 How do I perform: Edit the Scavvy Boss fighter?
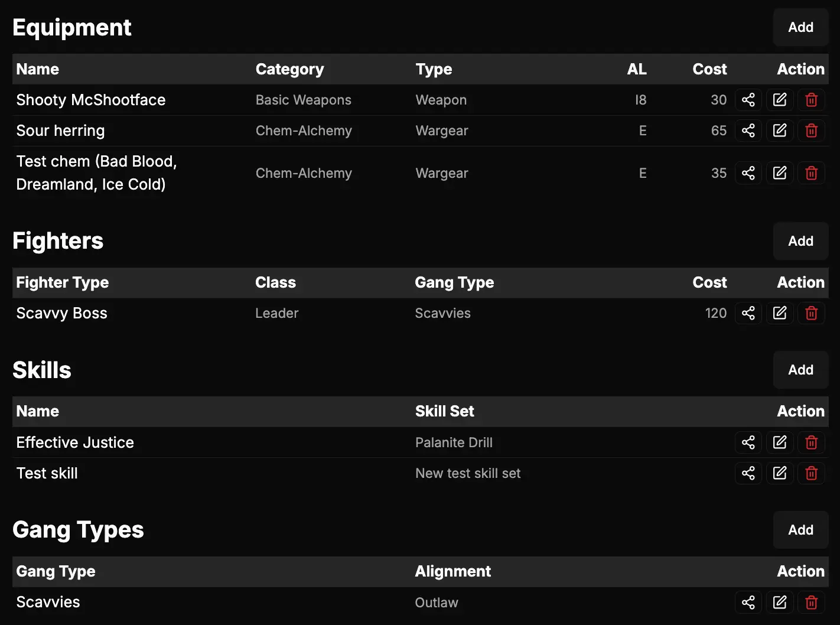pos(780,313)
